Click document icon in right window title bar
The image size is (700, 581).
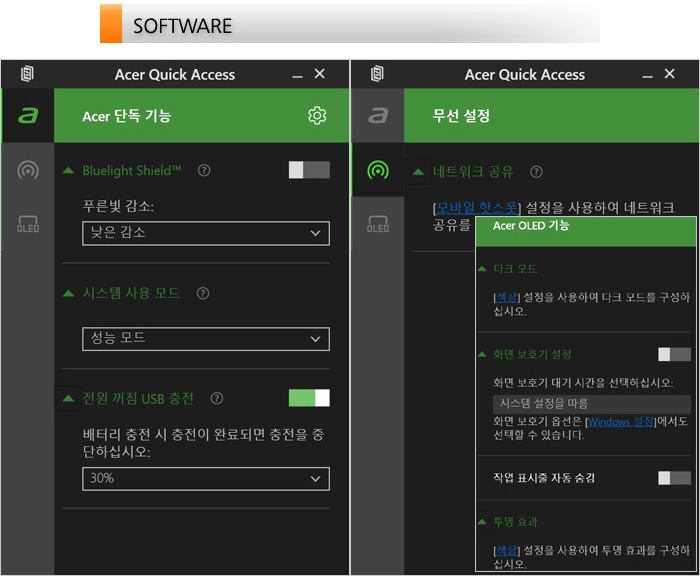(377, 73)
